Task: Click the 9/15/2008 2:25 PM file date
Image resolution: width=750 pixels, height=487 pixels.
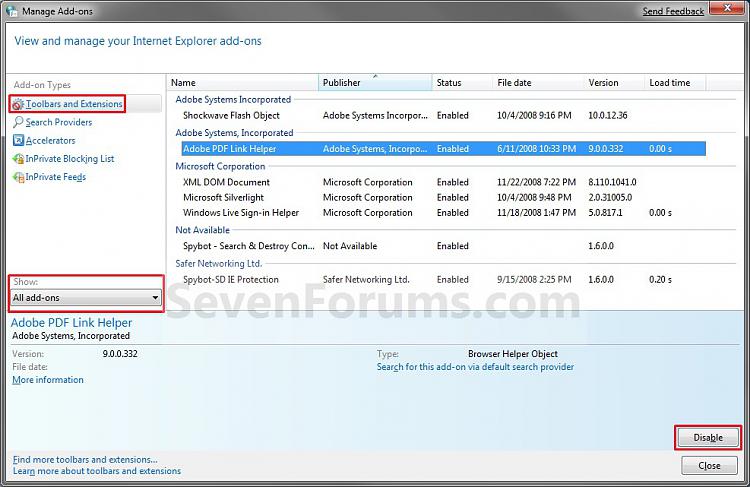Action: coord(534,279)
